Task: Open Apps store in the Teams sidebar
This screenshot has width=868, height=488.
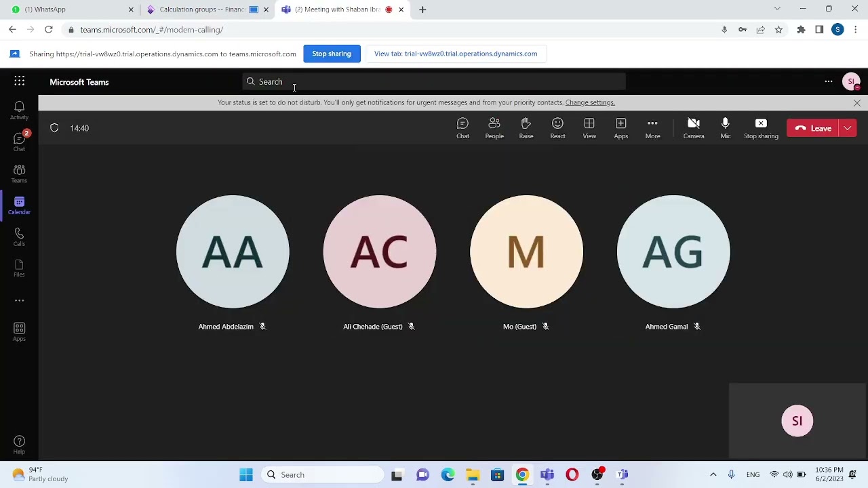Action: point(19,331)
